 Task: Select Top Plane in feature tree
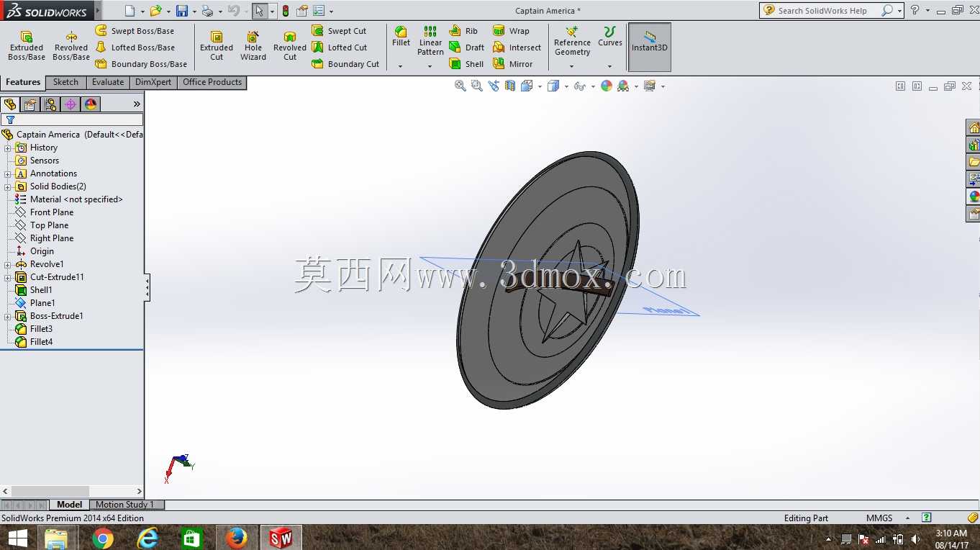[x=49, y=225]
